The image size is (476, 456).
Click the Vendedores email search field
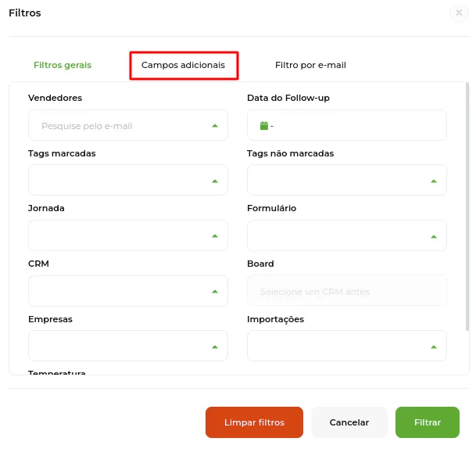128,125
